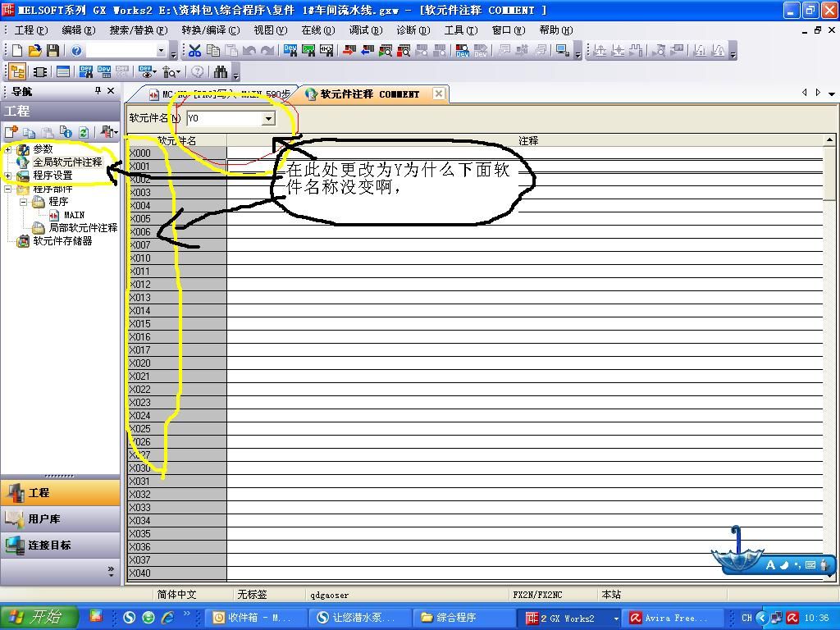Open the project panel view options dropdown

point(109,132)
